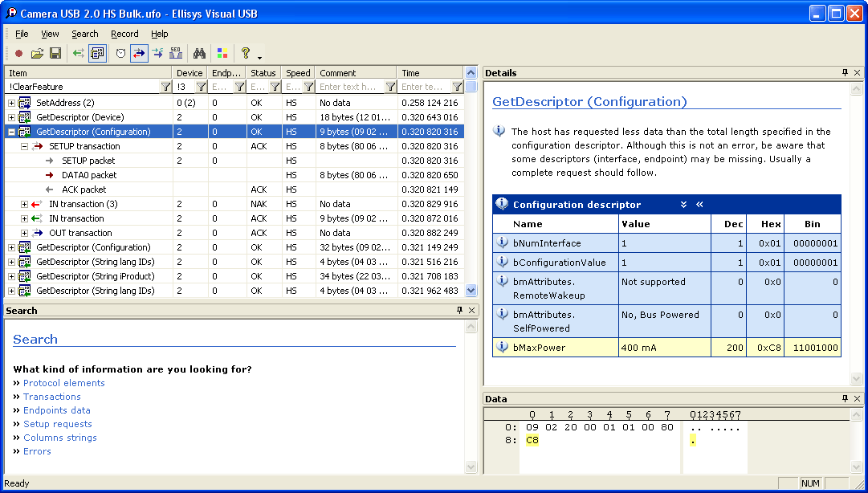This screenshot has width=868, height=493.
Task: Open the Item column filter dropdown
Action: coord(165,87)
